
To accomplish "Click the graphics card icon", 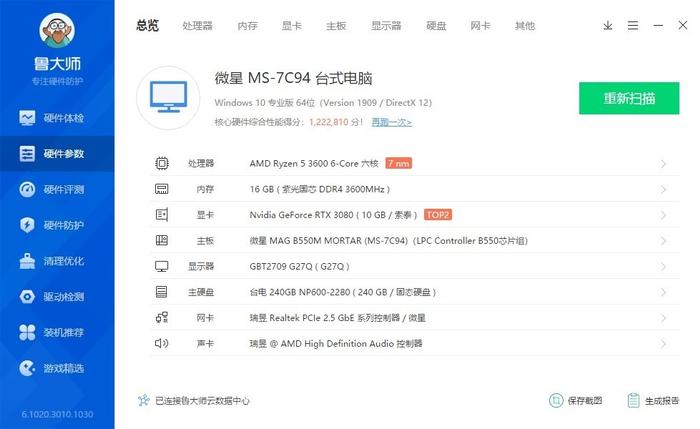I will tap(162, 215).
